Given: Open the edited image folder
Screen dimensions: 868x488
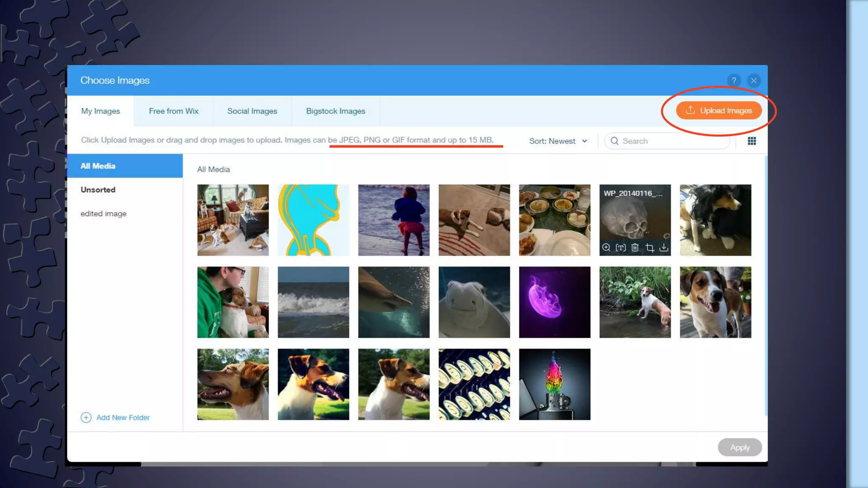Looking at the screenshot, I should 103,213.
